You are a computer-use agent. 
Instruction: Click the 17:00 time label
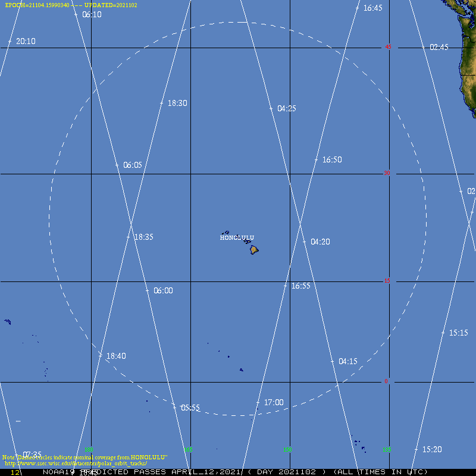[x=274, y=403]
